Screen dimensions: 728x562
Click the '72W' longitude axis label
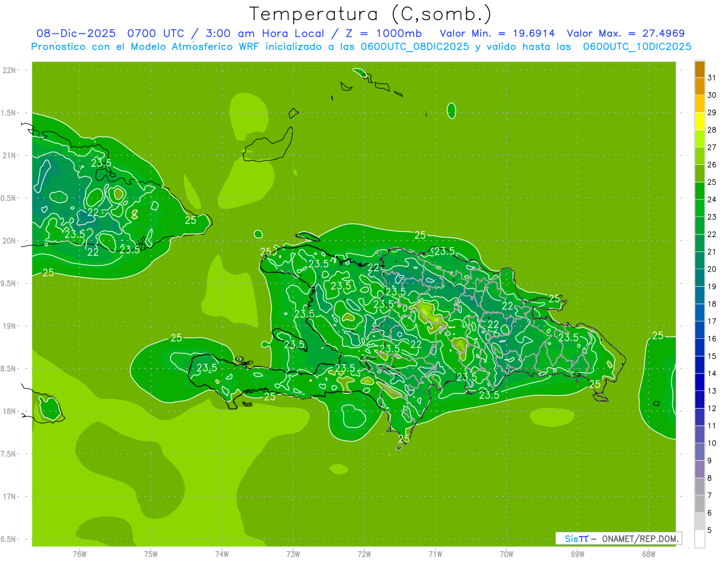[364, 554]
